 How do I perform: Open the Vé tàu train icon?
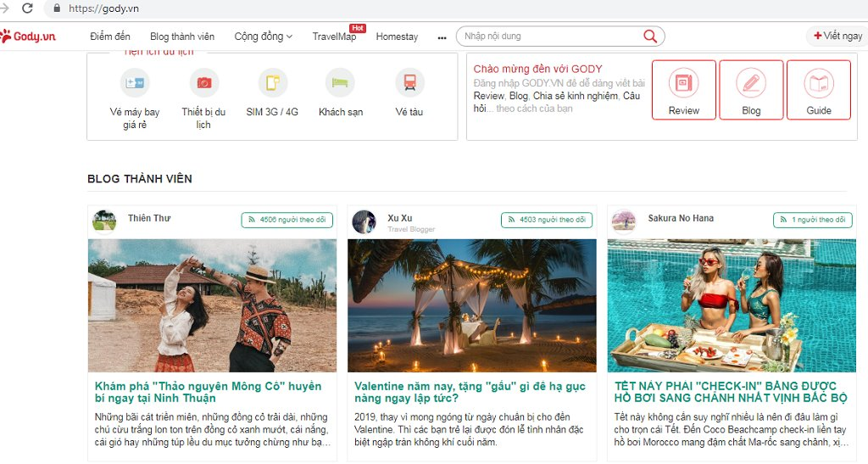pyautogui.click(x=409, y=82)
